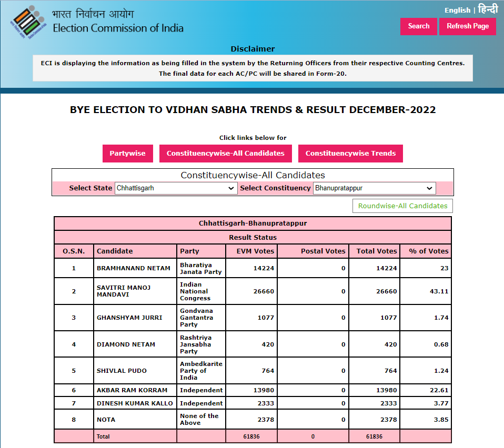This screenshot has height=448, width=504.
Task: Click the Indian National Congress cell
Action: click(201, 291)
